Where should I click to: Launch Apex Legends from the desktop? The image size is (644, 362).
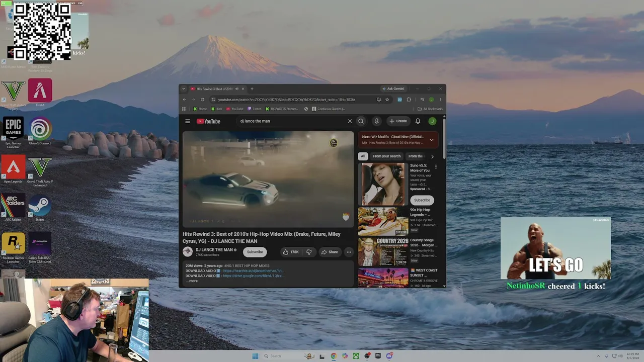(x=13, y=169)
